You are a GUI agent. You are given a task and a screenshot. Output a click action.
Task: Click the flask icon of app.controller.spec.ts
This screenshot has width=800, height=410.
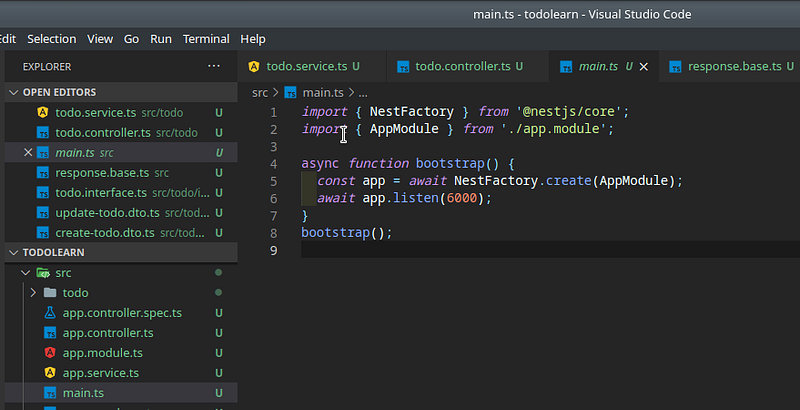tap(49, 313)
